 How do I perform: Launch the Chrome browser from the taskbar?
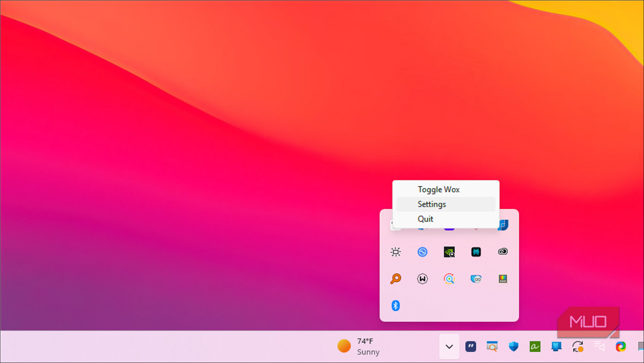point(621,346)
